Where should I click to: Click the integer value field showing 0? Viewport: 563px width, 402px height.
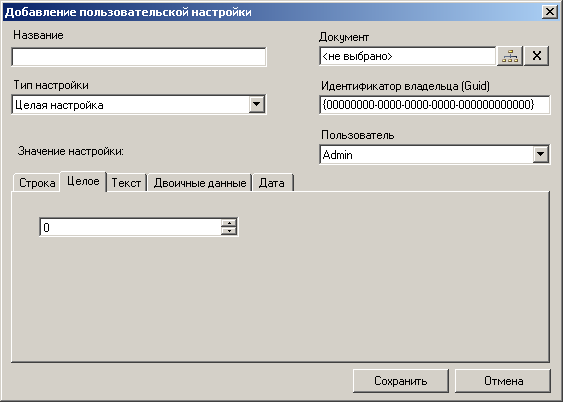pos(131,227)
